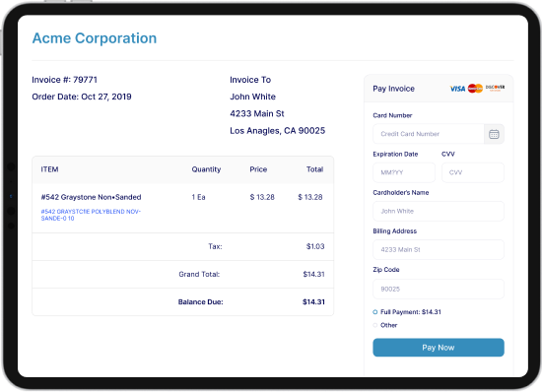Click the Mastercard logo
Viewport: 542px width, 392px height.
[475, 89]
